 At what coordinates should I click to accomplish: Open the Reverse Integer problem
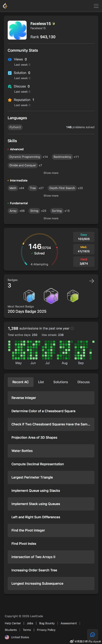(24, 398)
